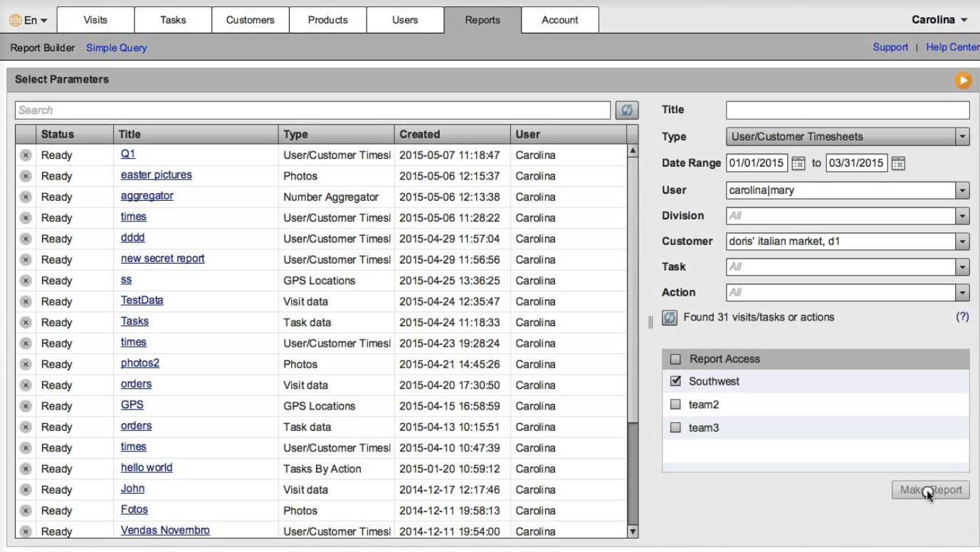
Task: Click the Make Report button
Action: point(929,489)
